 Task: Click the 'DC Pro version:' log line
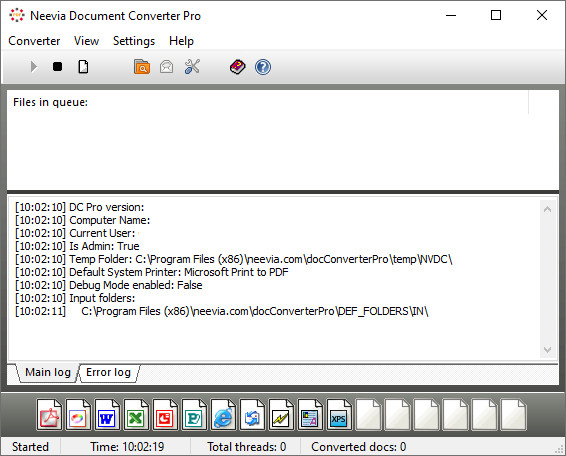click(79, 207)
